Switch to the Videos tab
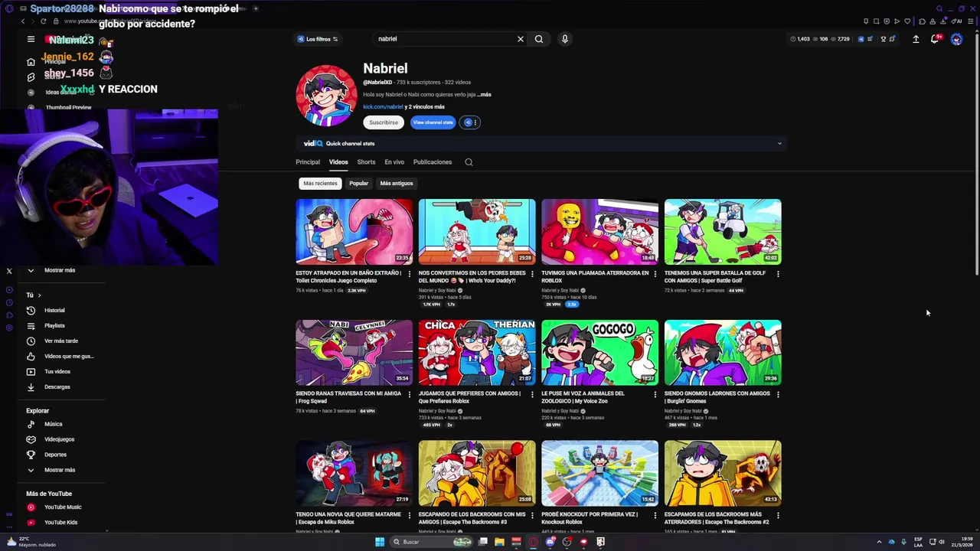 coord(338,162)
